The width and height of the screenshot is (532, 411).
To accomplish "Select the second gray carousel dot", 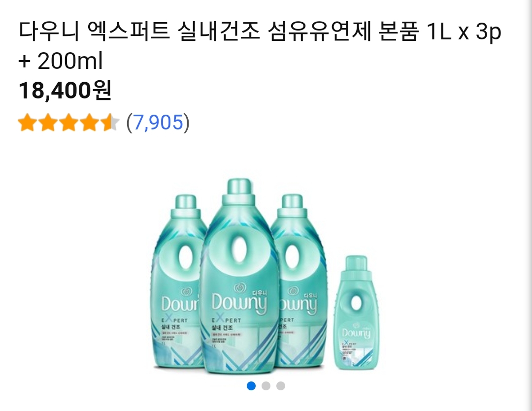I will pyautogui.click(x=266, y=386).
